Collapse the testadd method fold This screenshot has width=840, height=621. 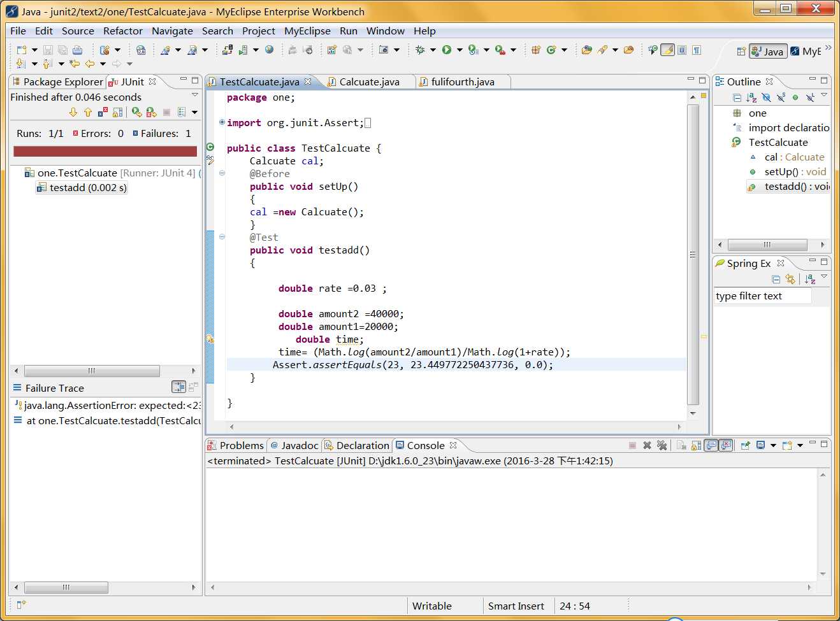click(222, 236)
